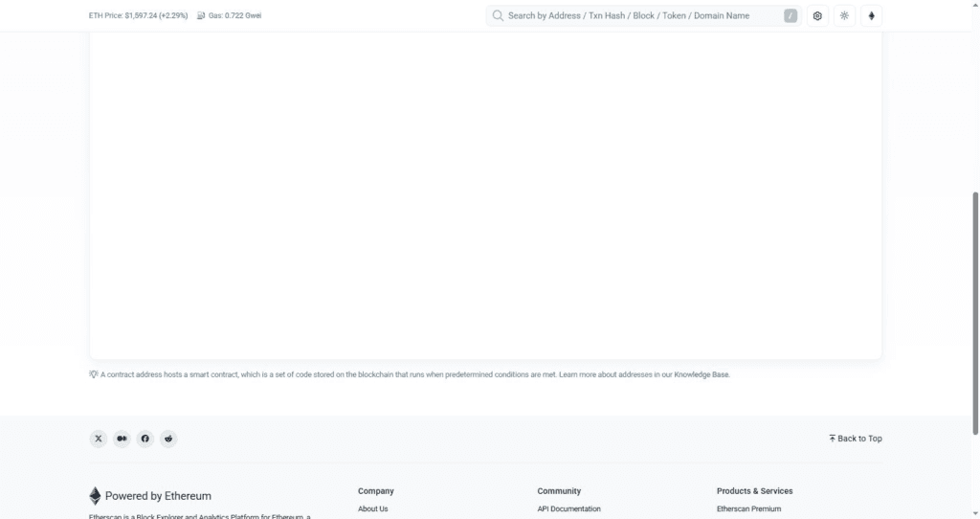
Task: Open the Facebook social icon
Action: coord(145,439)
